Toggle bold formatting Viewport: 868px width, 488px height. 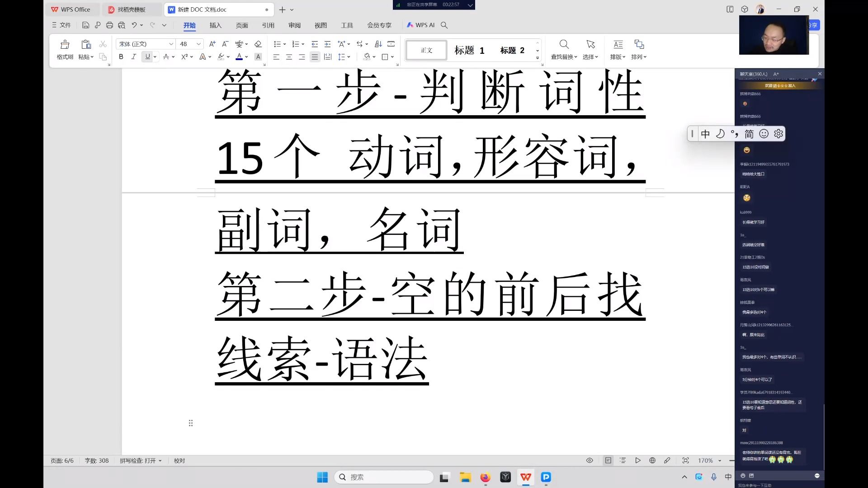click(x=121, y=57)
